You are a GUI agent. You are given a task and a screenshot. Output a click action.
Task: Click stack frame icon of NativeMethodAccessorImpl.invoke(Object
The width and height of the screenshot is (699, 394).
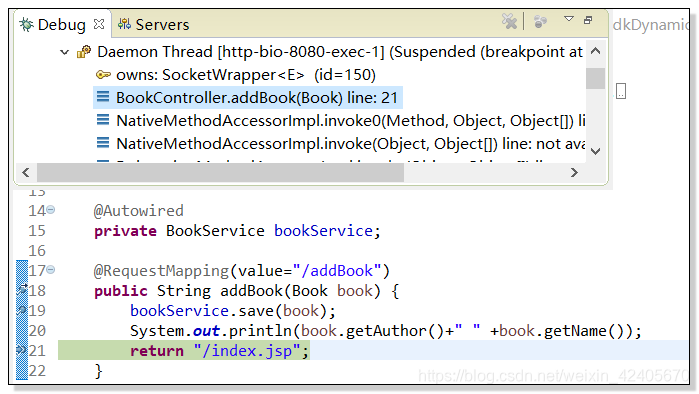click(x=103, y=143)
